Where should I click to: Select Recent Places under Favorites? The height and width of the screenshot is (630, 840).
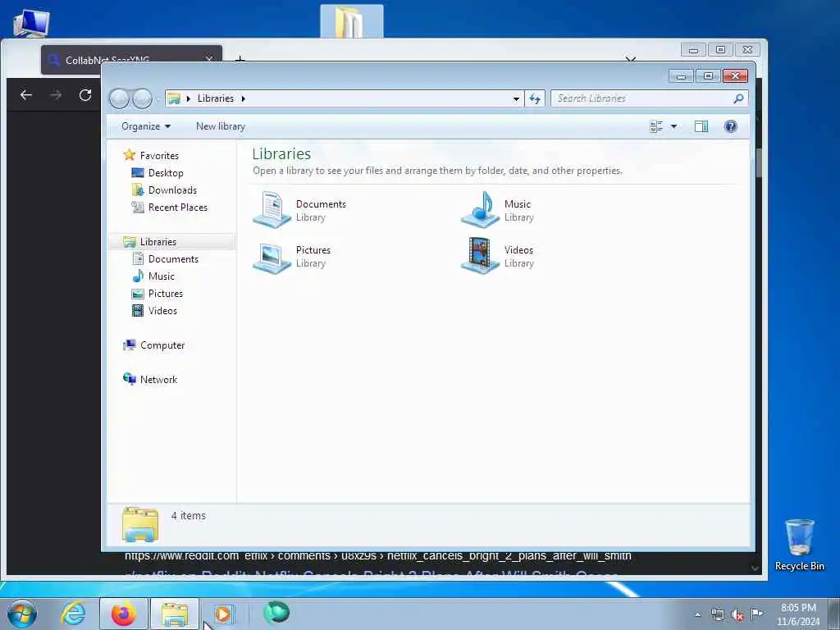pos(177,208)
